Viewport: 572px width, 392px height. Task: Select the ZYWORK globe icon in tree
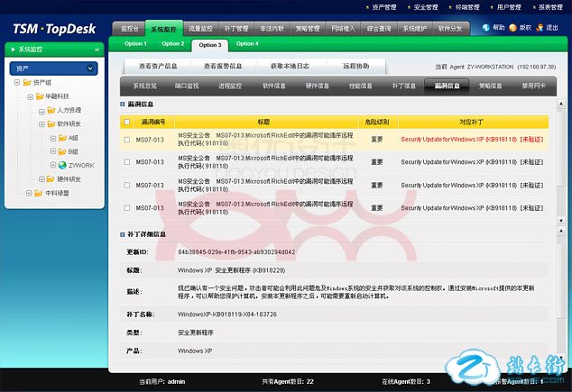[61, 166]
